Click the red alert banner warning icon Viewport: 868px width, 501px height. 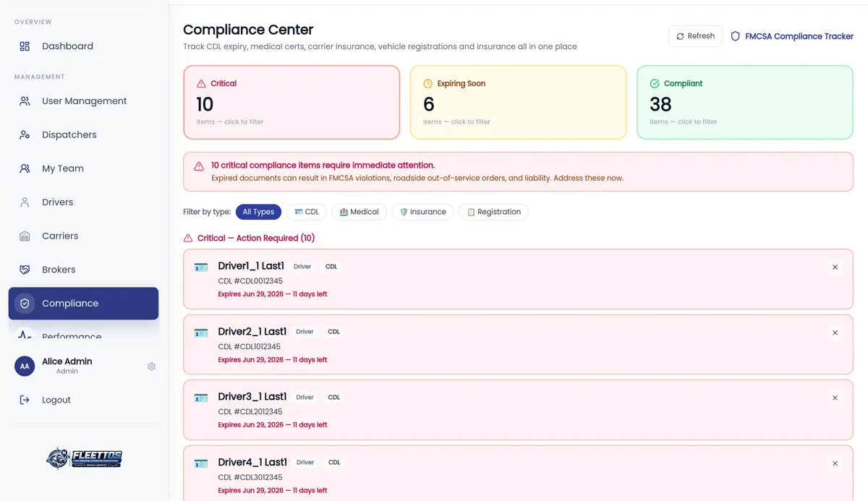click(x=199, y=166)
